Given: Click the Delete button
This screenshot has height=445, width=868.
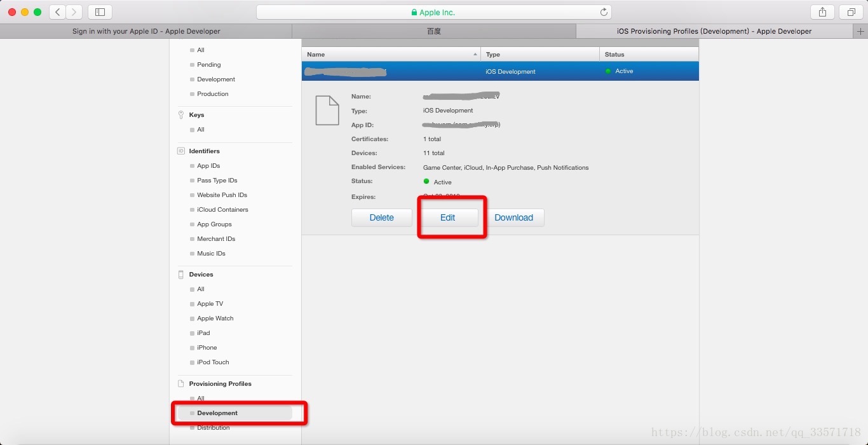Looking at the screenshot, I should tap(382, 217).
